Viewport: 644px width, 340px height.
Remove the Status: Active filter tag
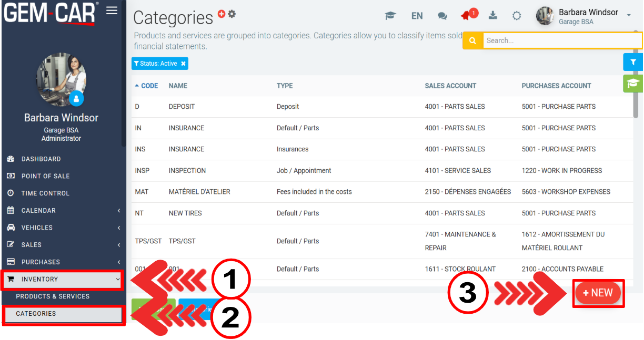(183, 64)
